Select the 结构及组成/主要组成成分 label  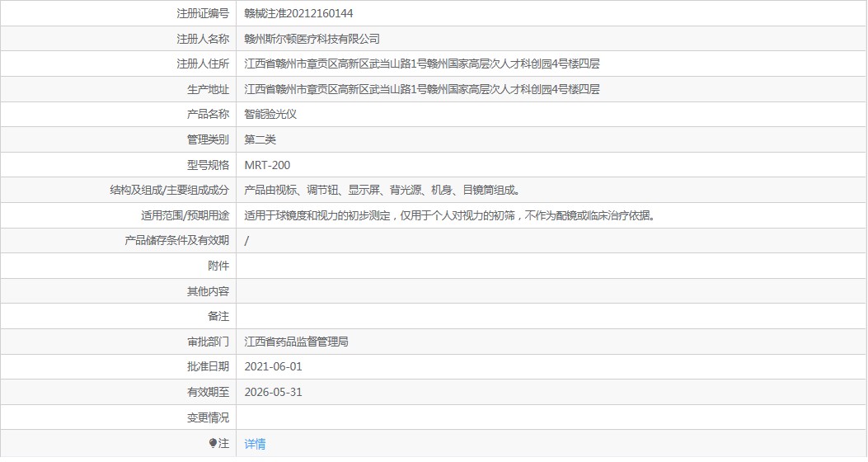click(169, 190)
